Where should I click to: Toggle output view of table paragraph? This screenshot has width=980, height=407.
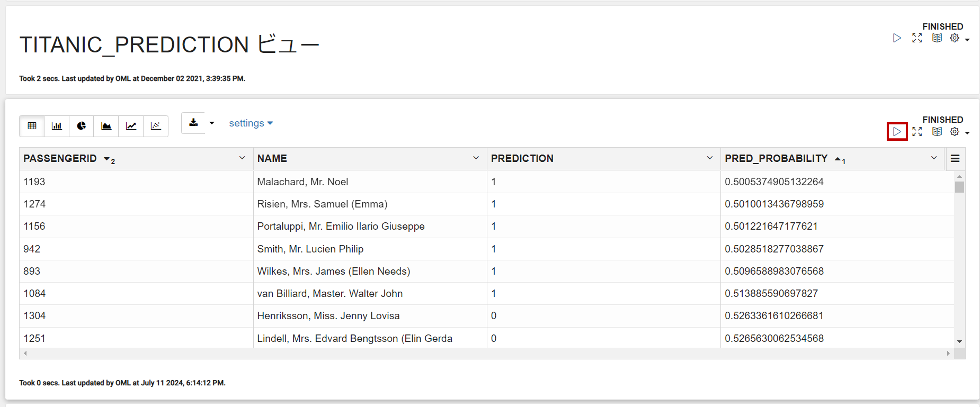(x=937, y=132)
